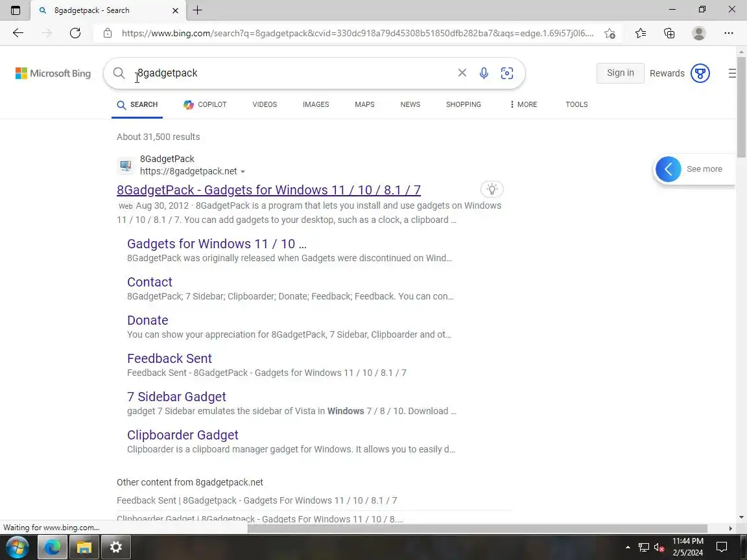Open Gadgets for Windows 11 / 10 sublink
Screen dimensions: 747x560
pyautogui.click(x=217, y=244)
